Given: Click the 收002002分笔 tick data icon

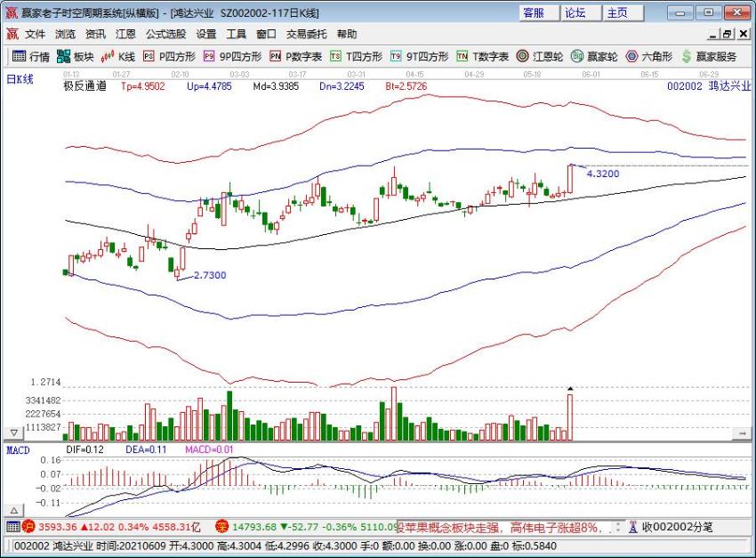Looking at the screenshot, I should click(x=633, y=527).
